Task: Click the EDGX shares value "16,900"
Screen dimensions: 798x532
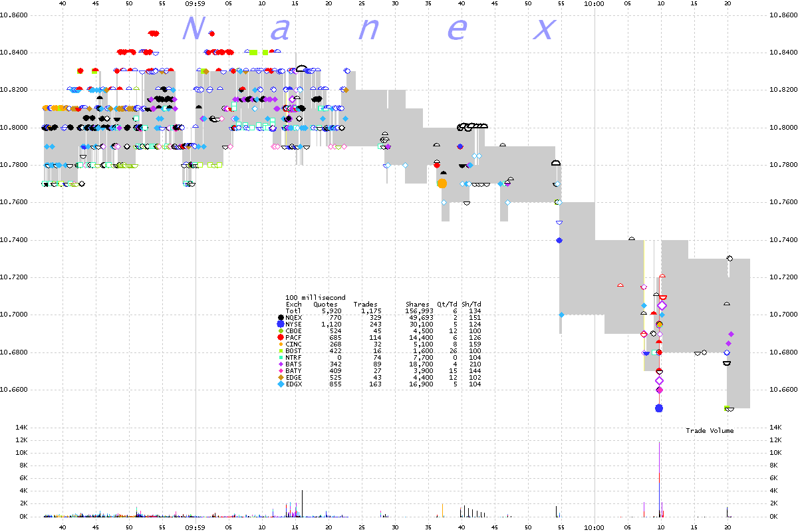Action: point(421,384)
